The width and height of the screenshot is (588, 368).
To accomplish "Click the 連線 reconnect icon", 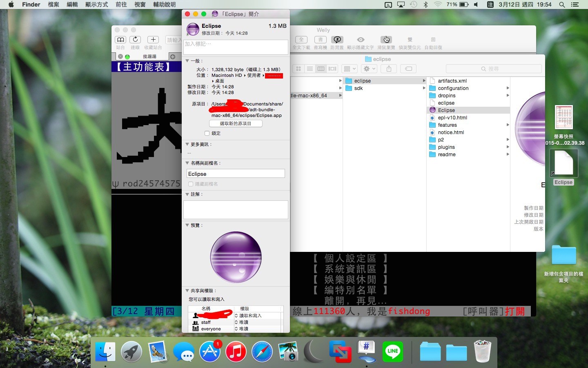I will pyautogui.click(x=135, y=40).
